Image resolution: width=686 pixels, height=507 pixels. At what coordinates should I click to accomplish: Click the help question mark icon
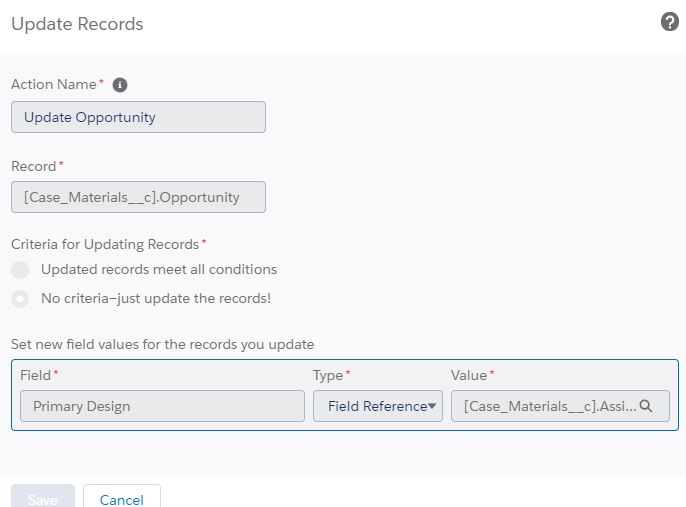coord(670,22)
